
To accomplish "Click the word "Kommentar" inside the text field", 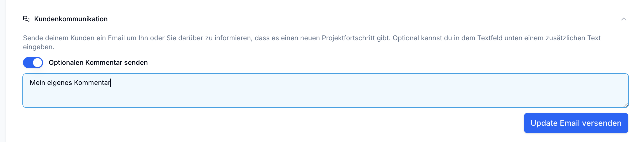I will 92,83.
